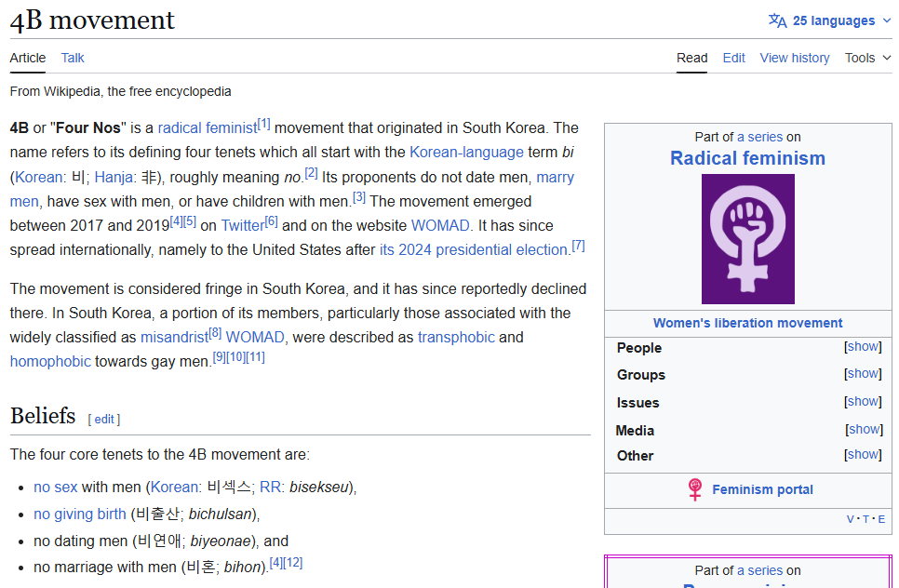
Task: Open the Hanja link
Action: 114,177
